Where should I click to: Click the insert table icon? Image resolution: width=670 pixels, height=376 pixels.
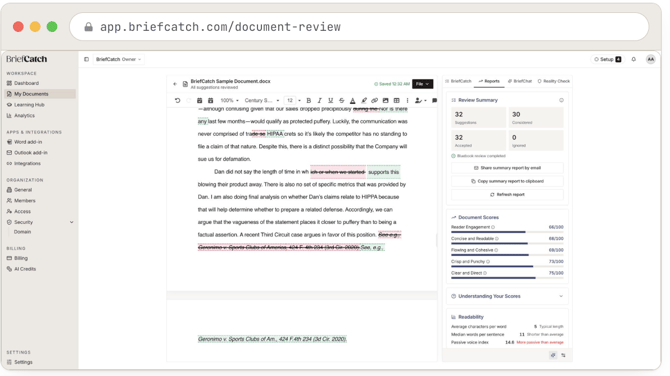pyautogui.click(x=397, y=100)
